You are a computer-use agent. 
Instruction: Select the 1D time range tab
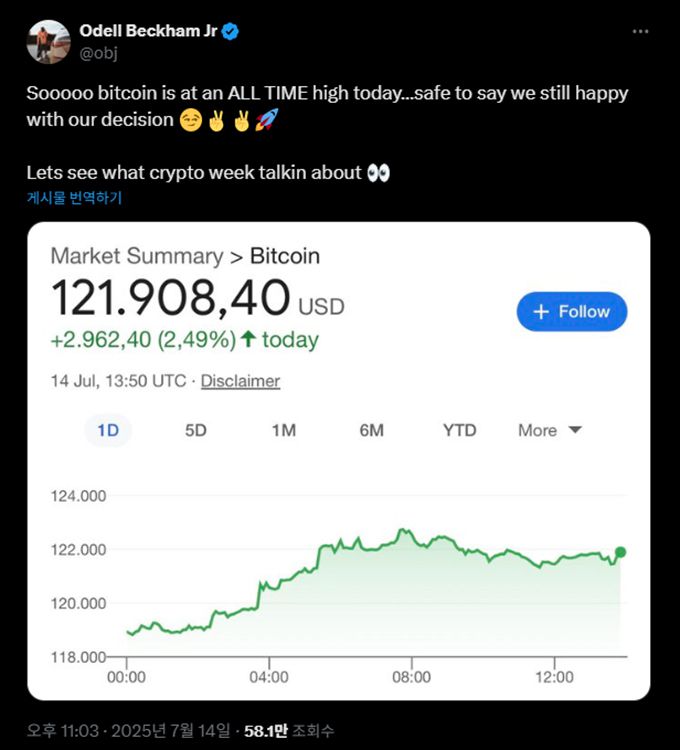tap(108, 430)
